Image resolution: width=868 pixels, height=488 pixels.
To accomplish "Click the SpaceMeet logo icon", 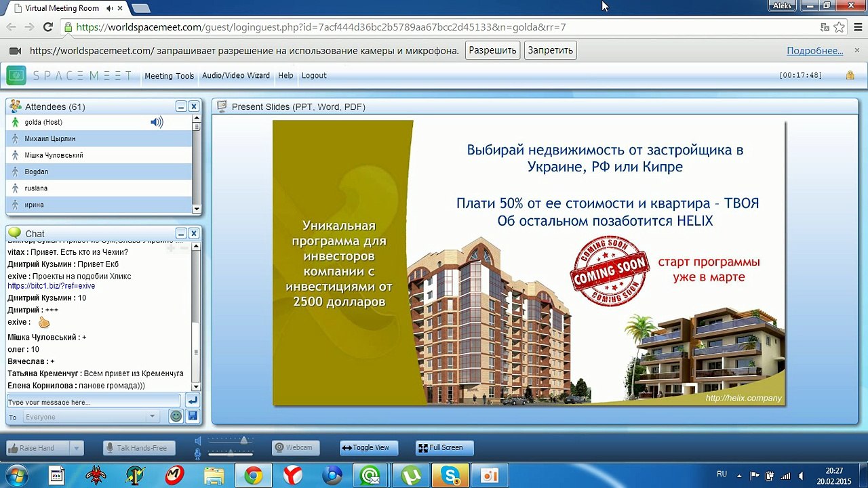I will [16, 75].
